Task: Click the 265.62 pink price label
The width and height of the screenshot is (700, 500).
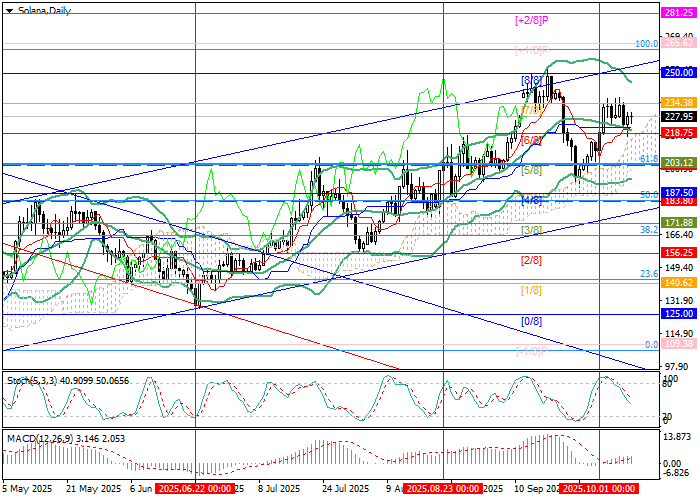Action: coord(678,43)
